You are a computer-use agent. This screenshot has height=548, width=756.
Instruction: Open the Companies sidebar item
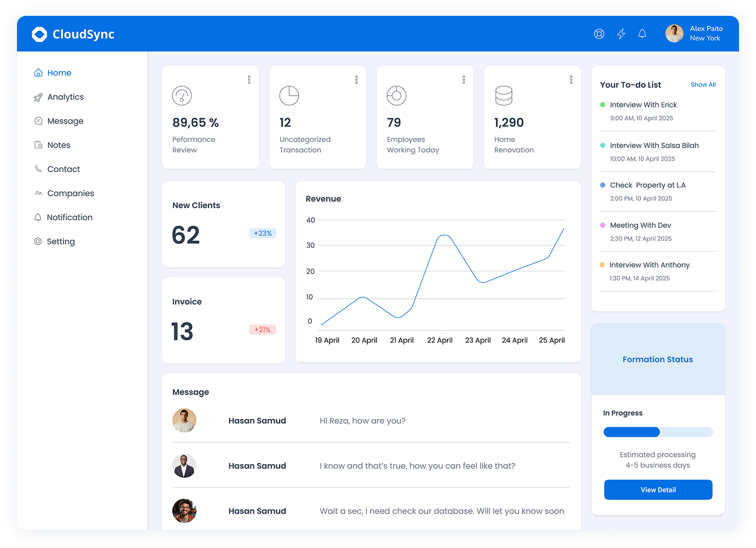[70, 193]
